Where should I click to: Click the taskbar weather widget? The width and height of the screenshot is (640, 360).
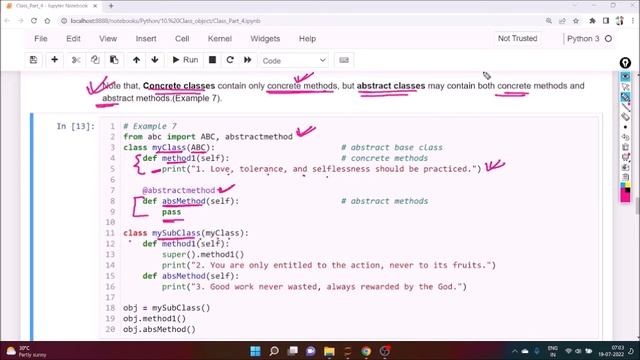[x=27, y=351]
